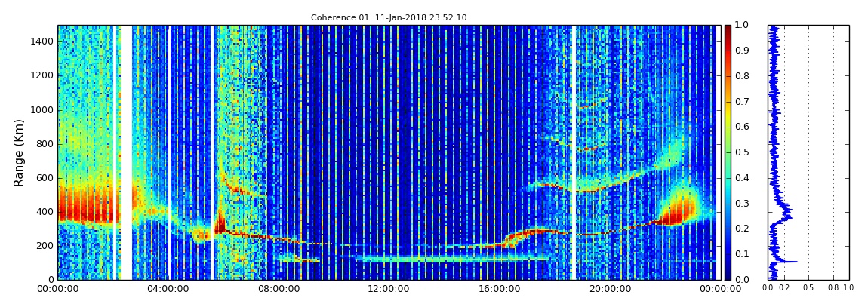Click the 1.0 label on the colorbar
868x307 pixels.
click(741, 26)
